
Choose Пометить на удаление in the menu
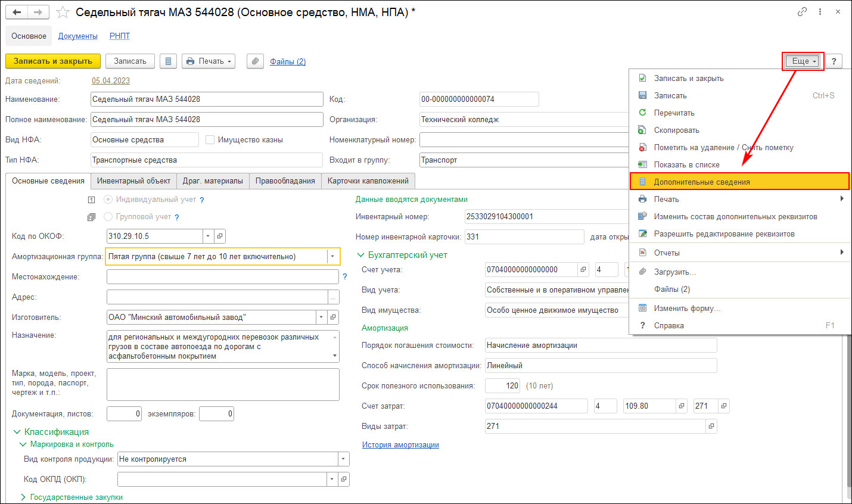coord(739,147)
